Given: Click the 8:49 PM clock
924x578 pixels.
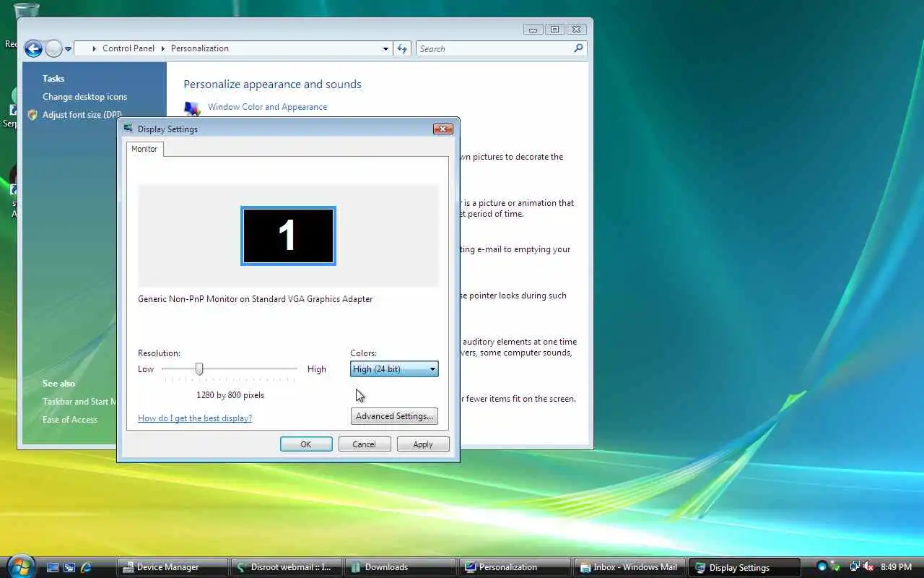Looking at the screenshot, I should point(896,567).
